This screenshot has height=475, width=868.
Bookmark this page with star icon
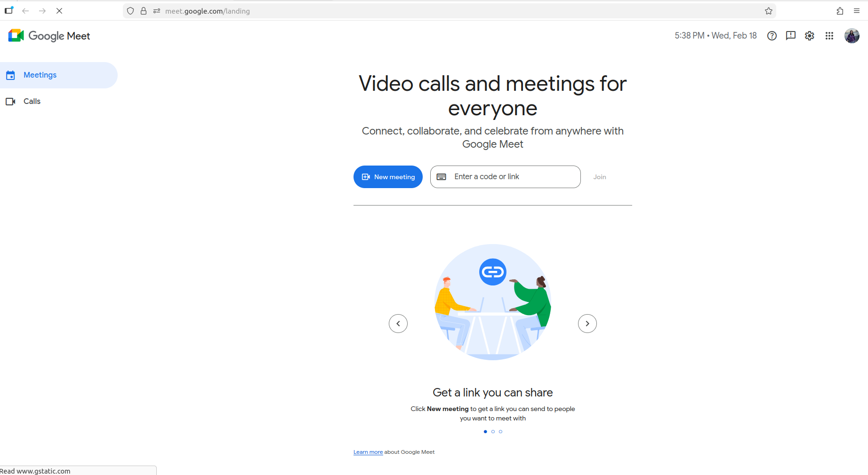click(x=768, y=11)
